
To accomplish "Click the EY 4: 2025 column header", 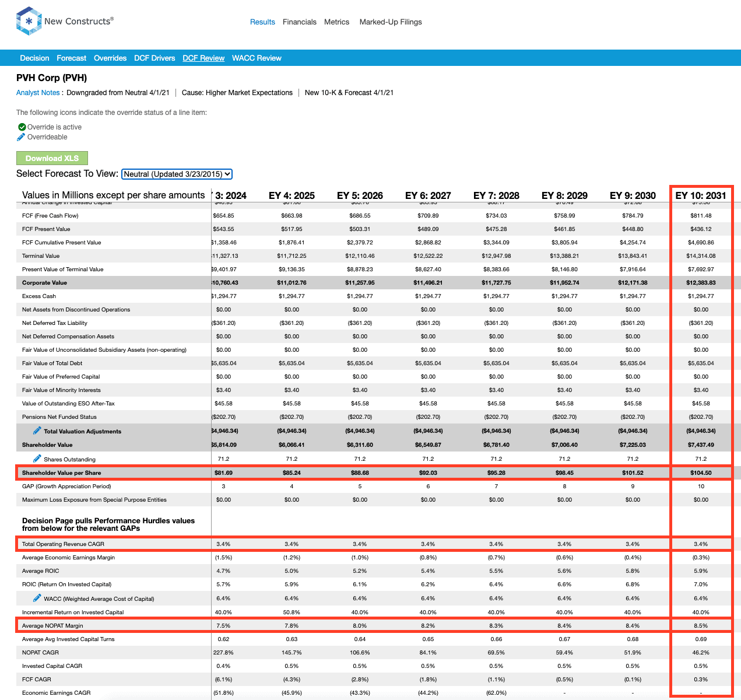I will point(292,195).
